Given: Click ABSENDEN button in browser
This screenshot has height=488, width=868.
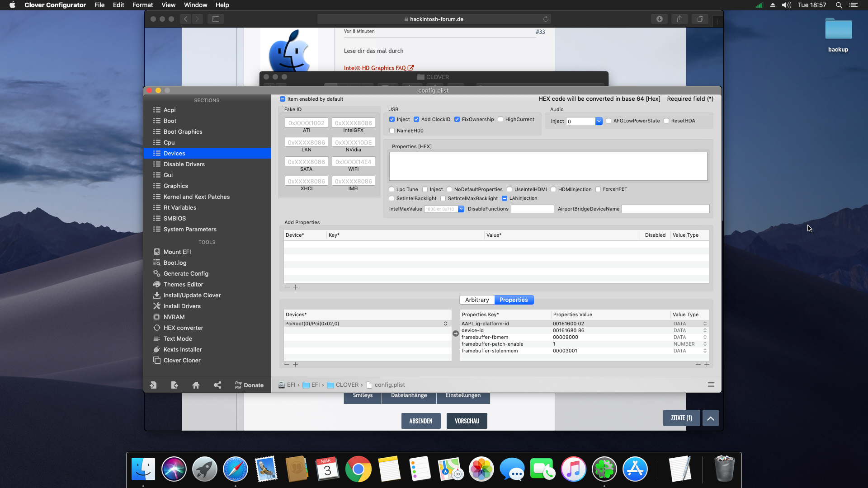Looking at the screenshot, I should pos(421,421).
